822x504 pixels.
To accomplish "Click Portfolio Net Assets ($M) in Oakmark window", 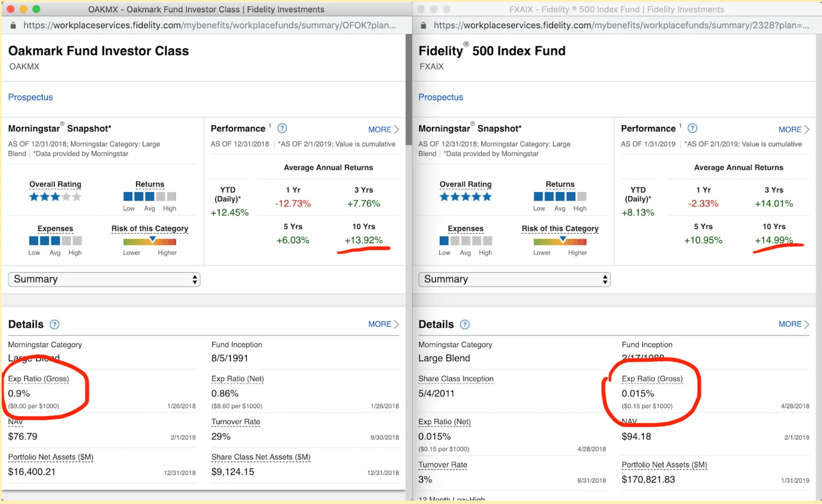I will coord(51,457).
